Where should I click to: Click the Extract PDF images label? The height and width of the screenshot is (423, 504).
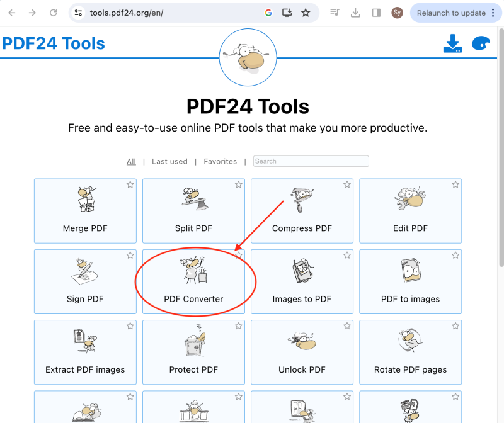coord(85,369)
